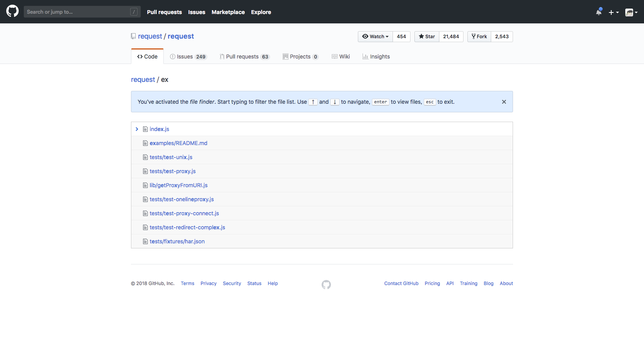This screenshot has height=358, width=644.
Task: Click the file icon beside tests/test-proxy.js
Action: [145, 171]
